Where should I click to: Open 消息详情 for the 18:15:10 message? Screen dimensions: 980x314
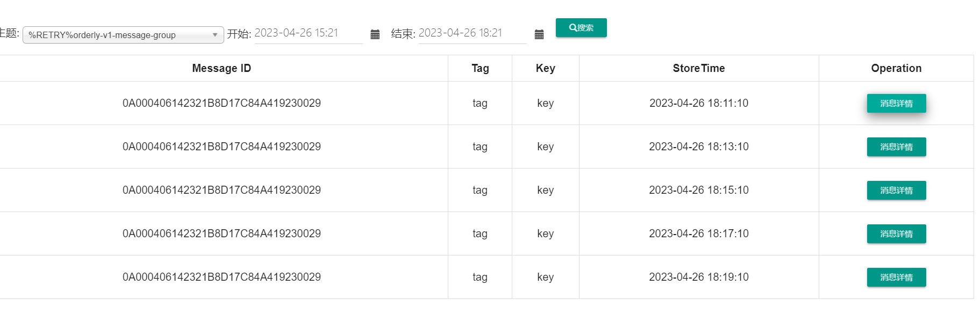tap(896, 190)
